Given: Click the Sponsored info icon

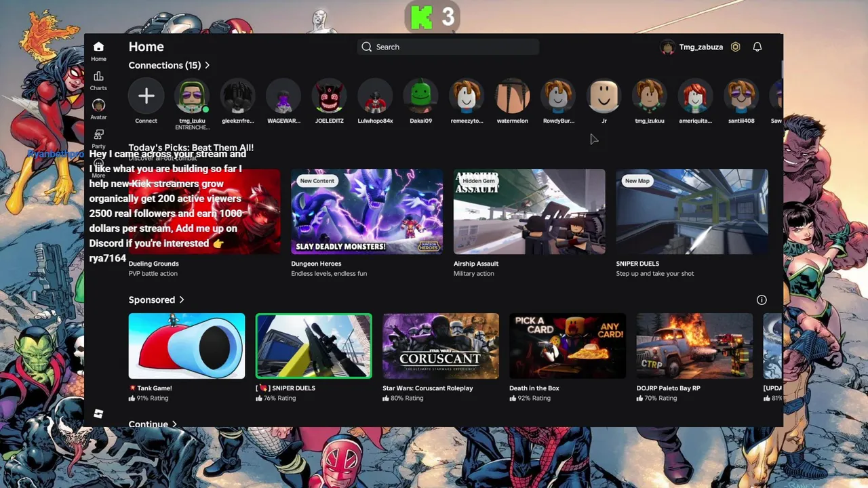Looking at the screenshot, I should (x=762, y=300).
